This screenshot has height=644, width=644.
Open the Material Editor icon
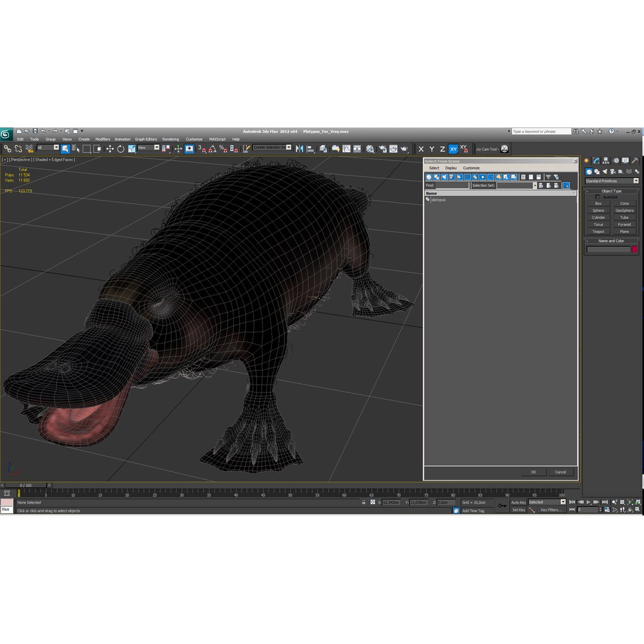tap(370, 148)
